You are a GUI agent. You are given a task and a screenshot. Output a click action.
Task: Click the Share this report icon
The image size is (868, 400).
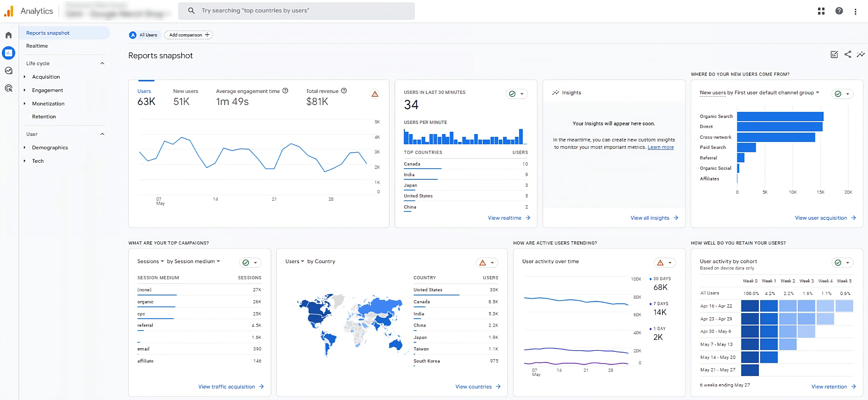(x=847, y=55)
